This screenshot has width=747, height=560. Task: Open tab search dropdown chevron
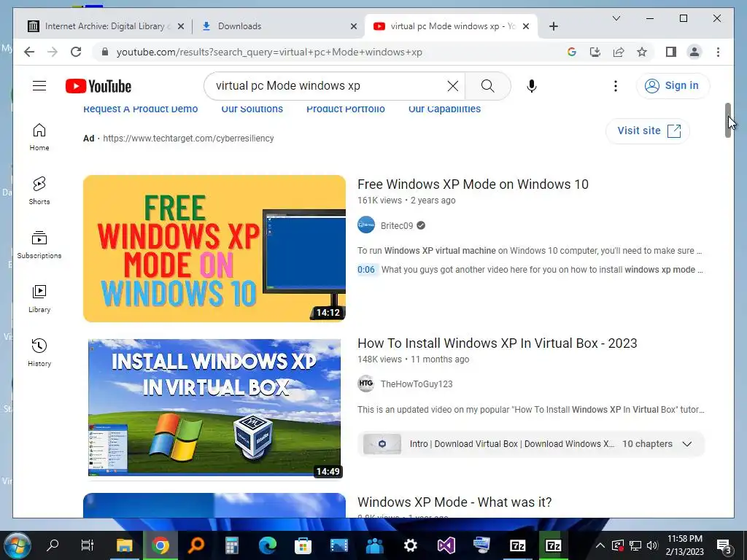point(616,18)
